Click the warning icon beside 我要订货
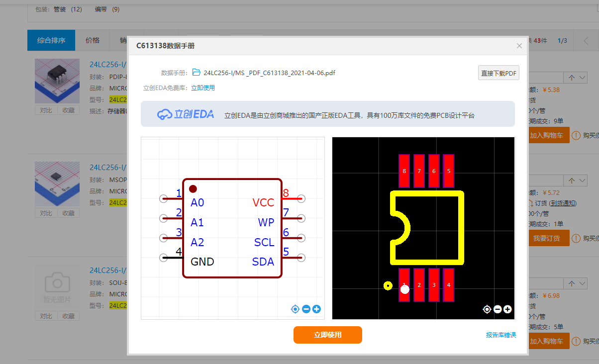 click(x=576, y=238)
